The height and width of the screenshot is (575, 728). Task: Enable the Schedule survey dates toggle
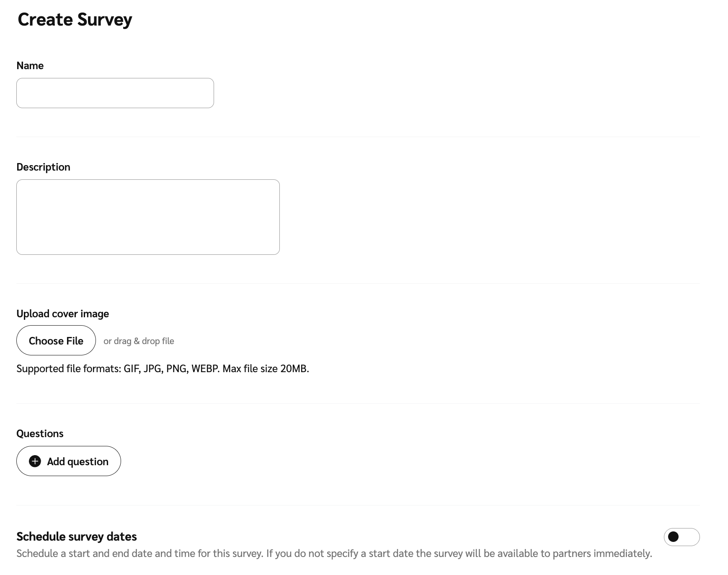pyautogui.click(x=682, y=537)
